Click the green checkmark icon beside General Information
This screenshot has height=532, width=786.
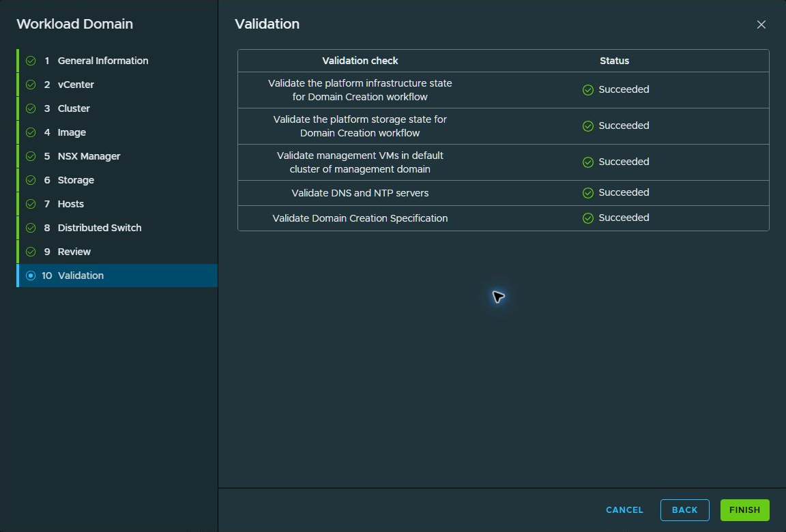coord(31,61)
